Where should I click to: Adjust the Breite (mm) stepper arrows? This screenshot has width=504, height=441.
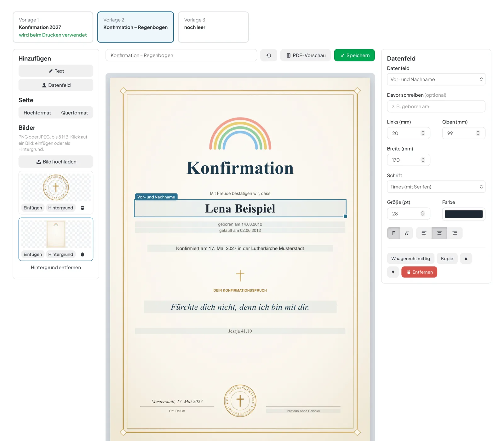tap(423, 160)
